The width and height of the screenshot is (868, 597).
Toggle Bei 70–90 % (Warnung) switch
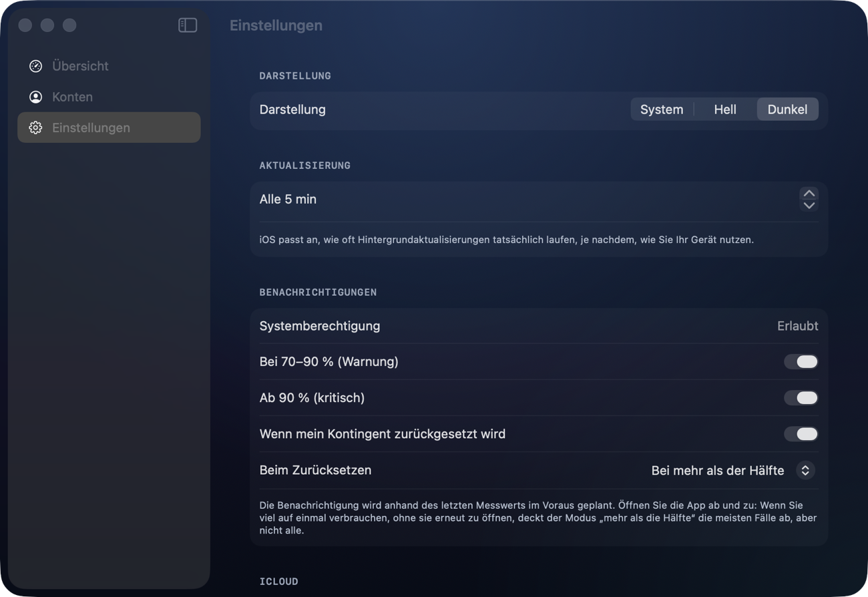(801, 362)
